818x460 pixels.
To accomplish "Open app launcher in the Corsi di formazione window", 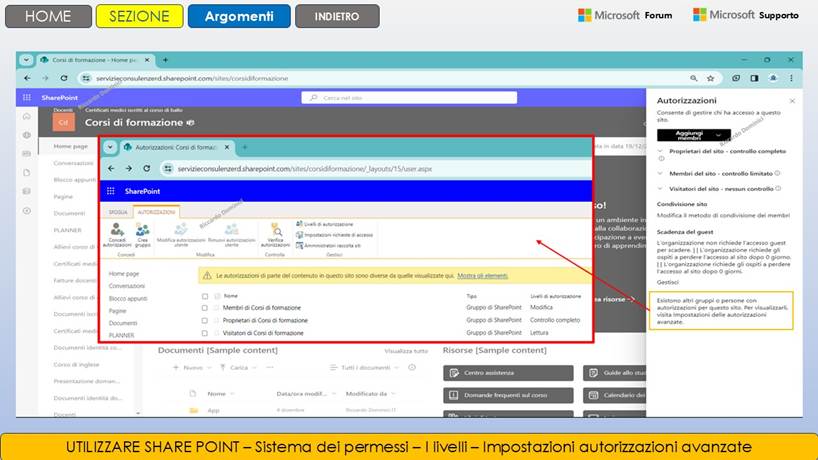I will pyautogui.click(x=27, y=98).
